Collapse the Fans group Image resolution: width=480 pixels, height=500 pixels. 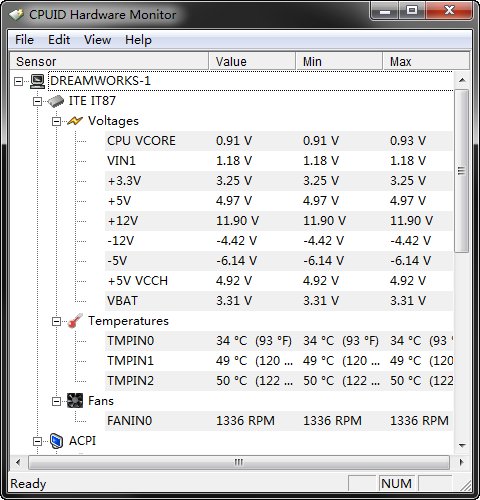point(57,401)
